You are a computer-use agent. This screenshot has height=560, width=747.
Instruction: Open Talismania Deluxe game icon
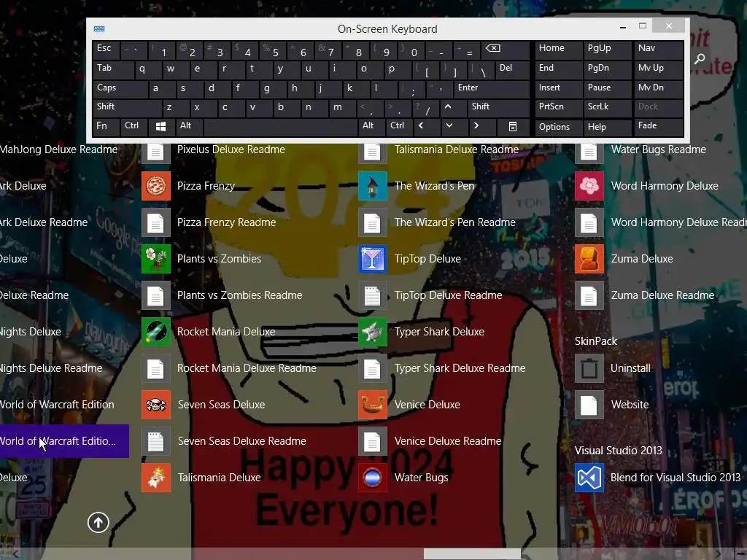coord(156,477)
